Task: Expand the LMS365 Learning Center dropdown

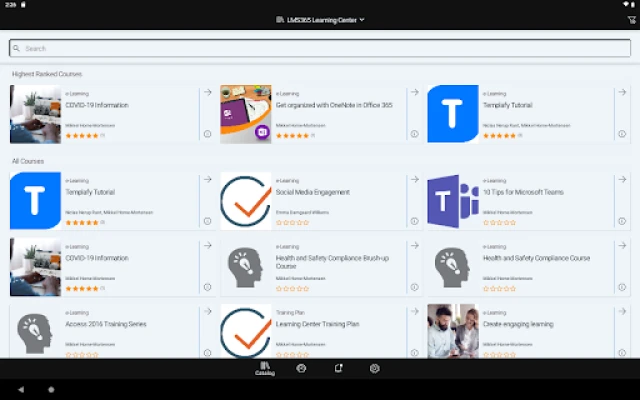Action: [x=320, y=20]
